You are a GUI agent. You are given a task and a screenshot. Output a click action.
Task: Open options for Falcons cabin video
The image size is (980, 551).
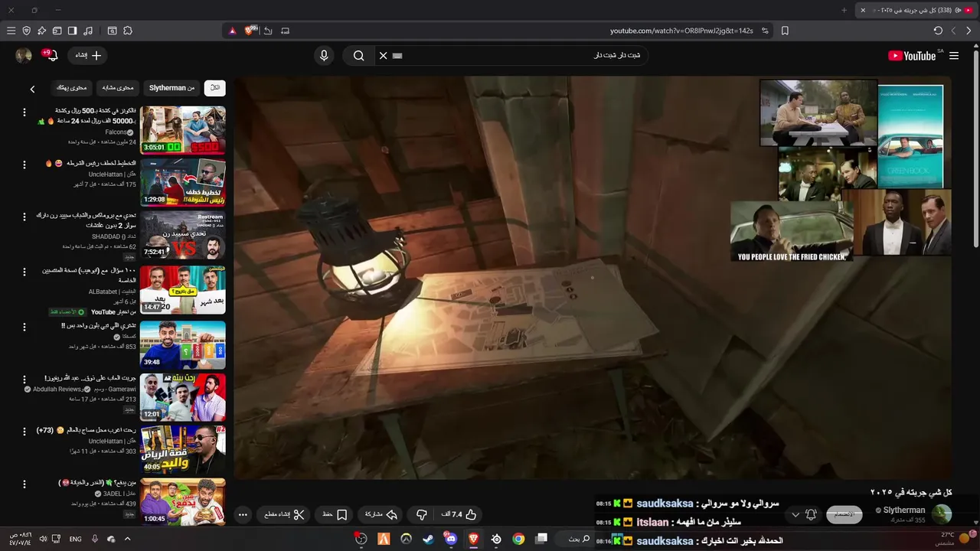[x=24, y=112]
